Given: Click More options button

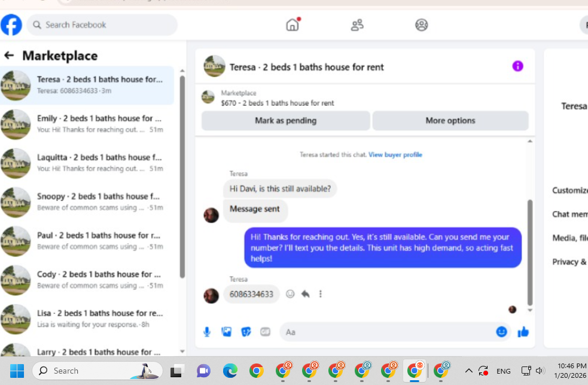Looking at the screenshot, I should (450, 121).
